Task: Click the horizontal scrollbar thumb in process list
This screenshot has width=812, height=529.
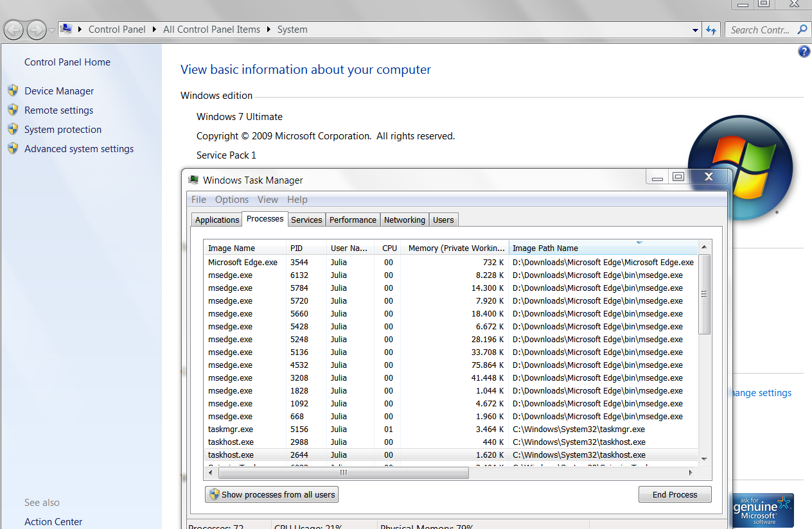Action: 344,473
